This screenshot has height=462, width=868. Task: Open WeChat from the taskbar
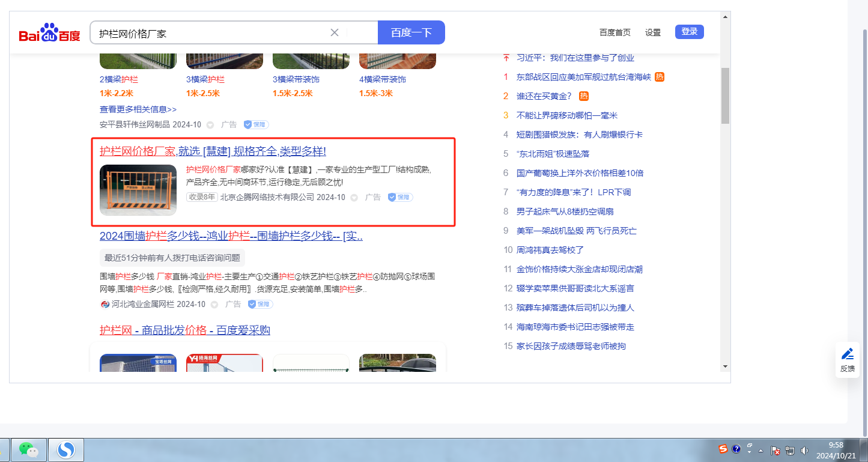pos(28,449)
